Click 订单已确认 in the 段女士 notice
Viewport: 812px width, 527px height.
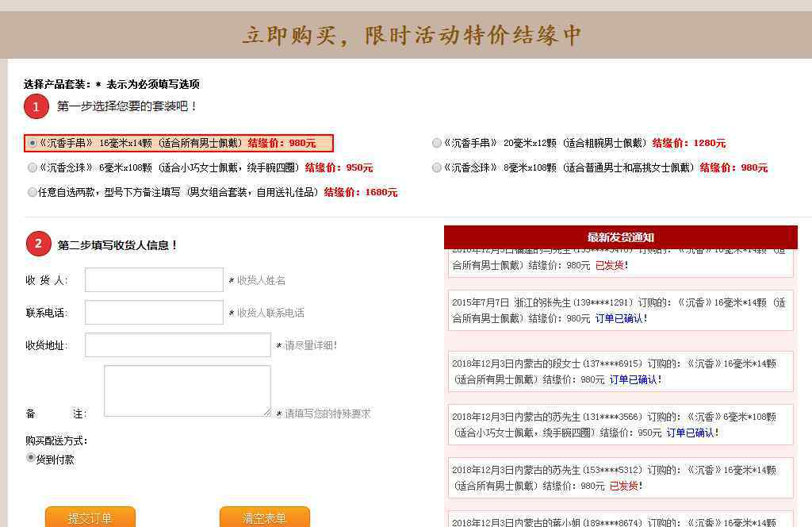634,380
